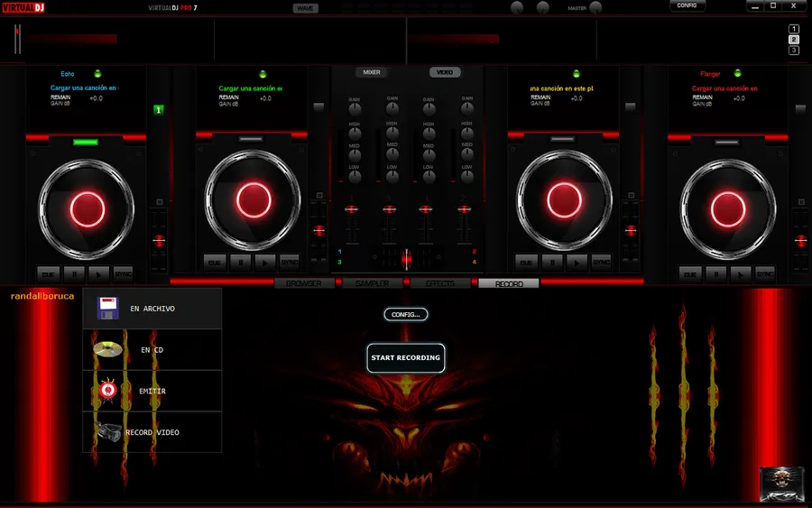Sync the yellow-text deck
The width and height of the screenshot is (812, 508).
(601, 263)
